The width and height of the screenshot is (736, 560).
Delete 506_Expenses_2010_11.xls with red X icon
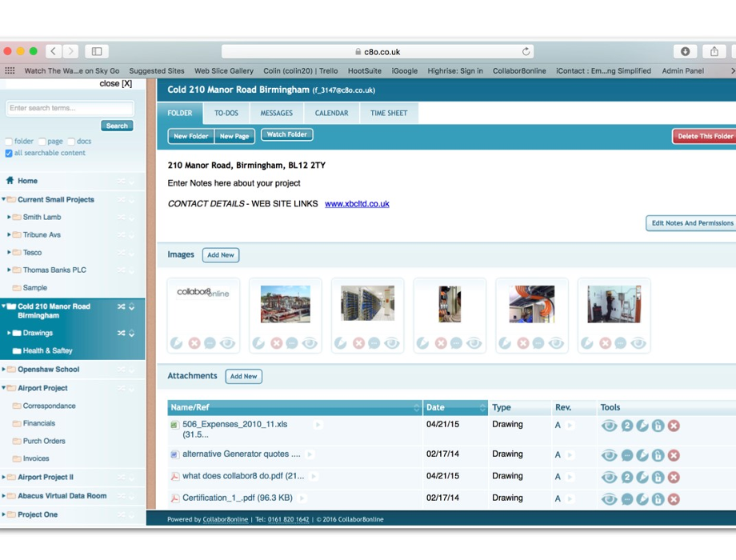pyautogui.click(x=674, y=426)
